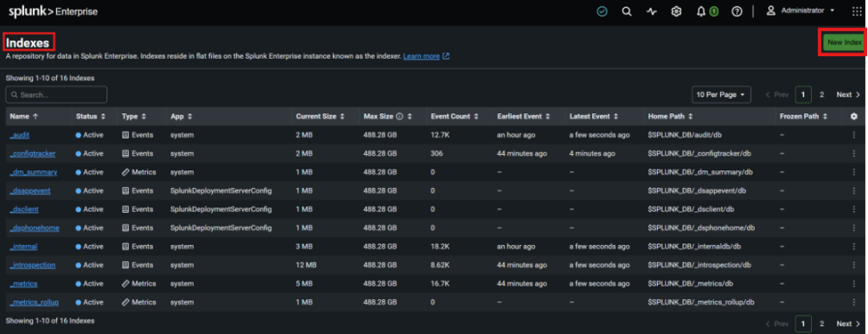Open the _internal index link
Screen dimensions: 868x334
23,247
